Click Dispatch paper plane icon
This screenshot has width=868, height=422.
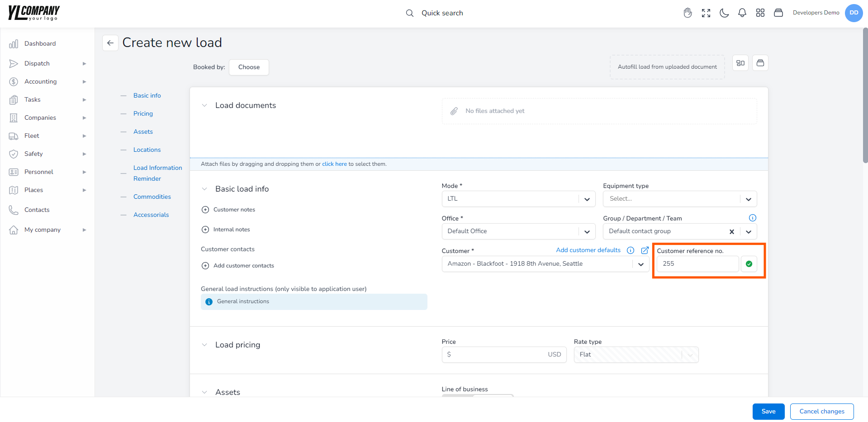click(14, 64)
